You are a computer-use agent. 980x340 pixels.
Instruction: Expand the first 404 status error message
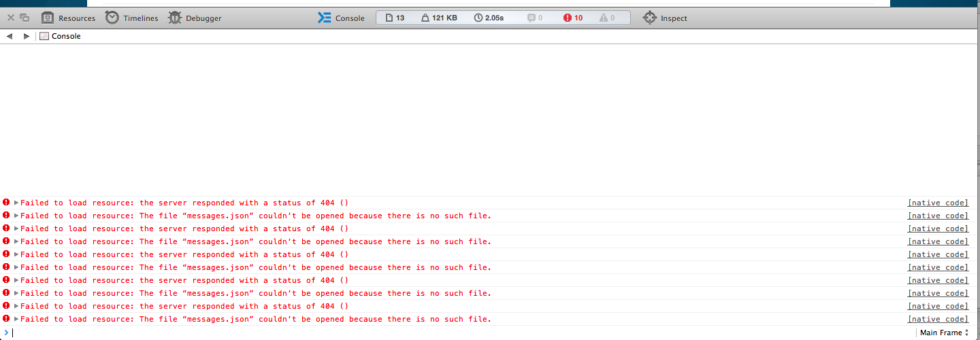pos(16,203)
